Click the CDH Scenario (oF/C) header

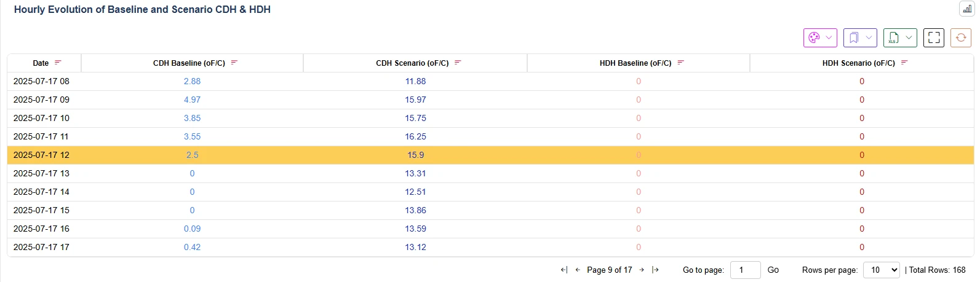click(412, 63)
